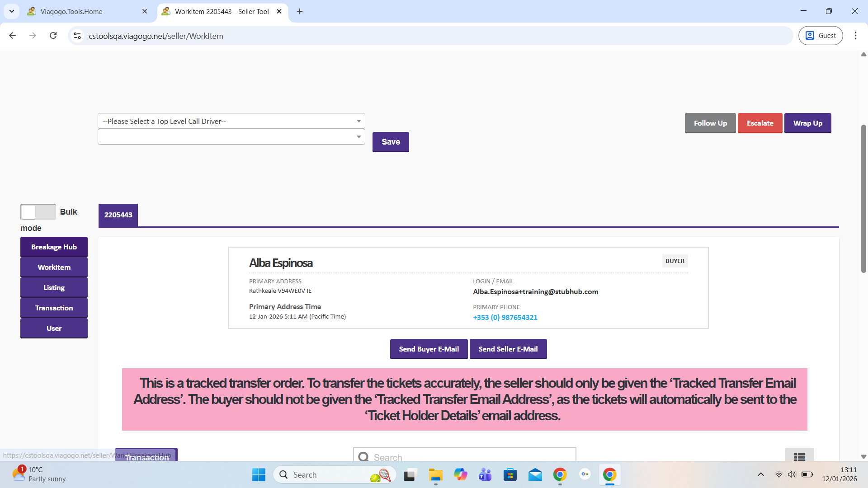The height and width of the screenshot is (488, 868).
Task: Click the page vertical scrollbar thumb
Action: click(x=863, y=199)
